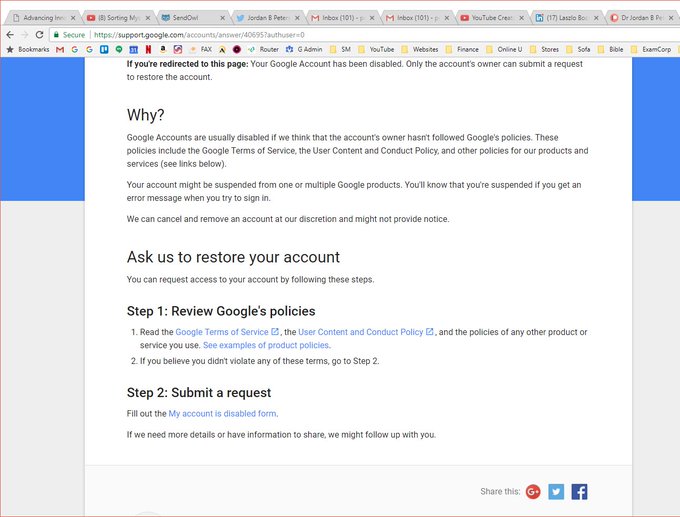Open the red Netflix N bookmark
Viewport: 680px width, 517px height.
(148, 49)
